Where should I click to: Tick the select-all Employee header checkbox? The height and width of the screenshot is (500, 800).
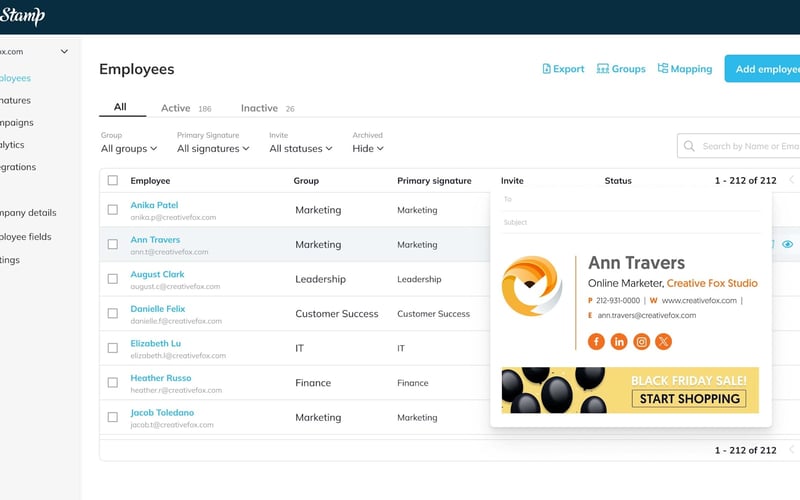113,180
